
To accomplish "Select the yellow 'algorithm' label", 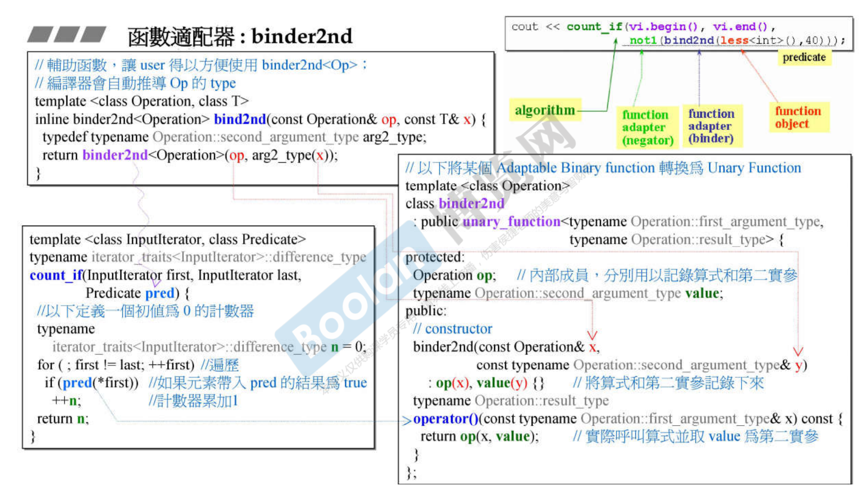I will coord(545,110).
